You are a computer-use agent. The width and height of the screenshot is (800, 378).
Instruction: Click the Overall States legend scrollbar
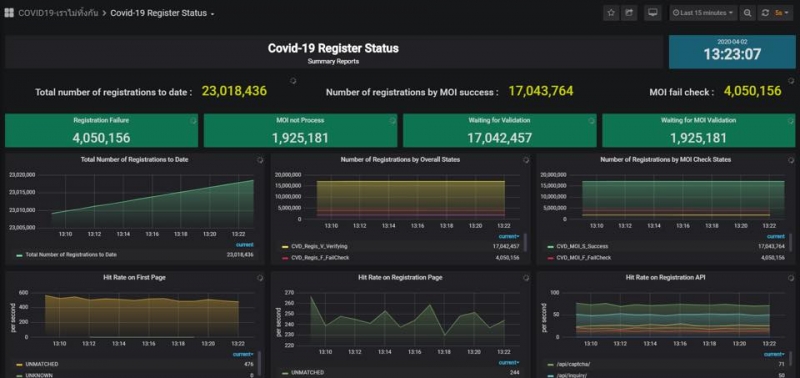coord(525,243)
